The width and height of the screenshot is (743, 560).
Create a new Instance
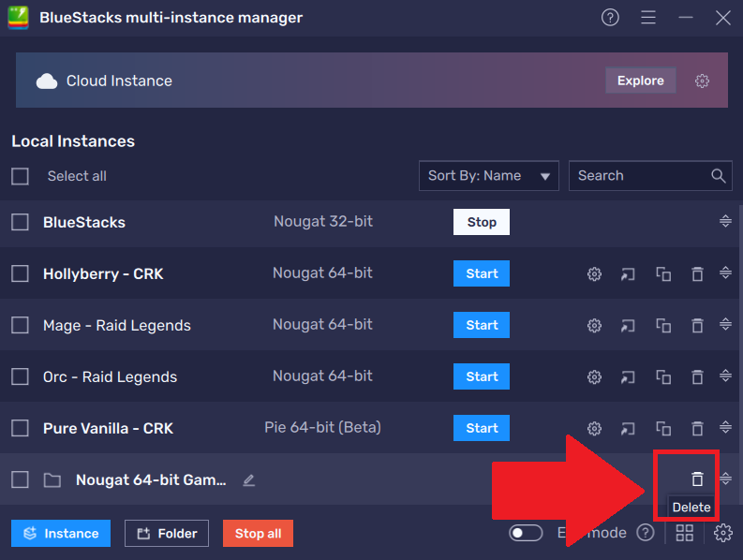pos(61,534)
